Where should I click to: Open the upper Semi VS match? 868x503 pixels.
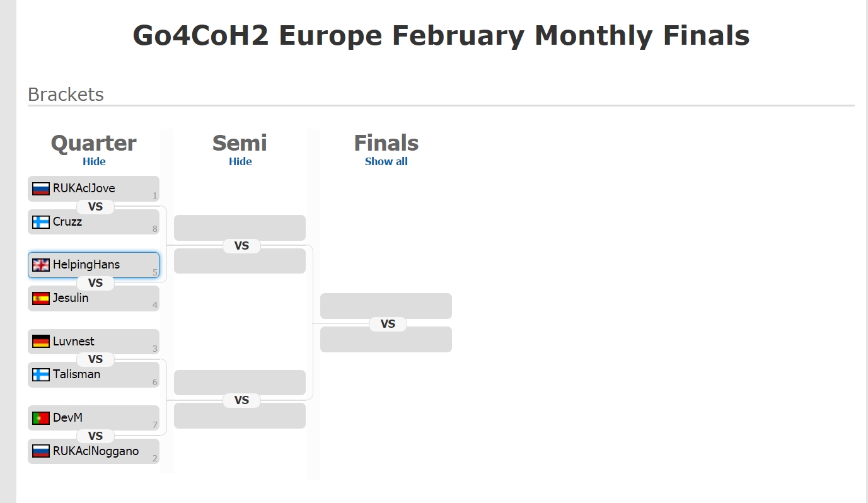click(x=241, y=246)
